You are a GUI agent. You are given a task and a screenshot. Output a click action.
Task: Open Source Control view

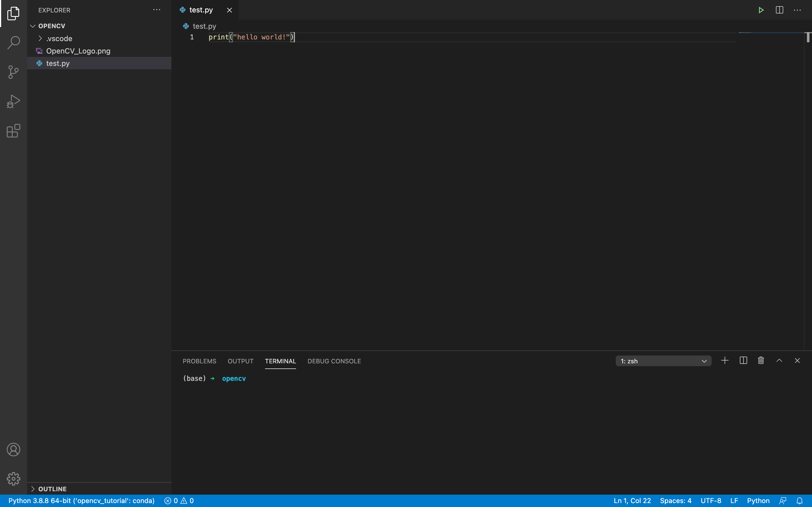pyautogui.click(x=14, y=72)
